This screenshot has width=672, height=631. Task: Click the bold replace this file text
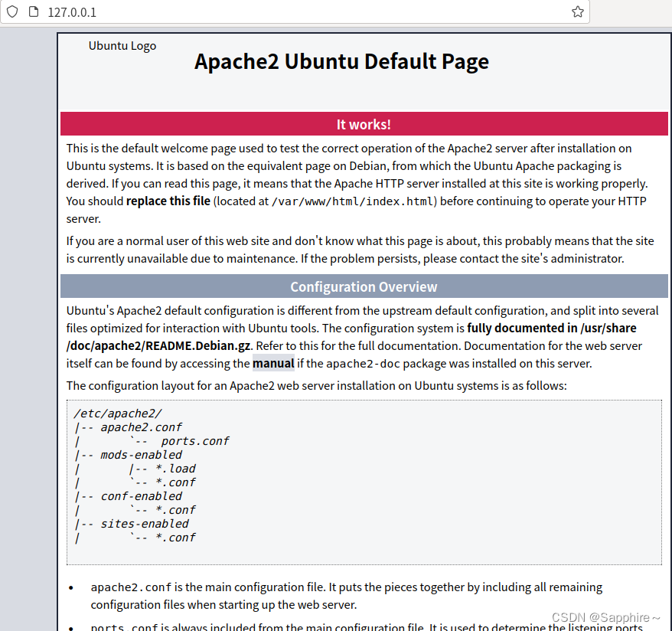coord(168,201)
